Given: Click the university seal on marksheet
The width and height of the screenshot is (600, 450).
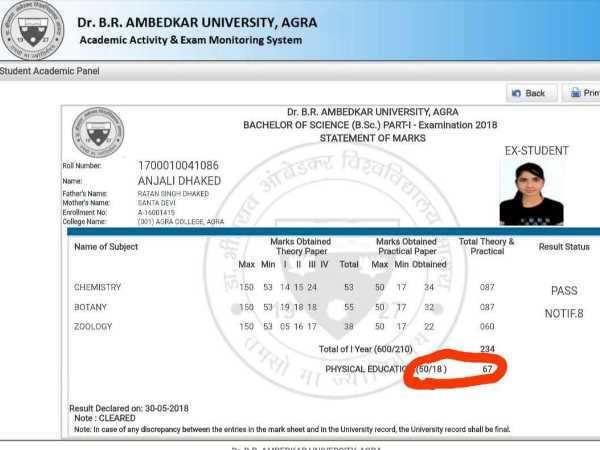Looking at the screenshot, I should point(98,132).
